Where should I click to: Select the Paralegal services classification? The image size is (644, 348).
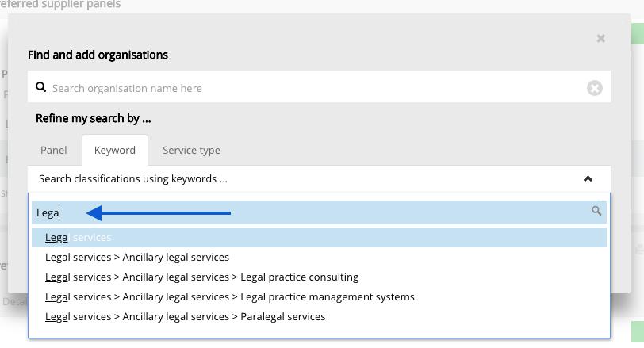pyautogui.click(x=319, y=317)
